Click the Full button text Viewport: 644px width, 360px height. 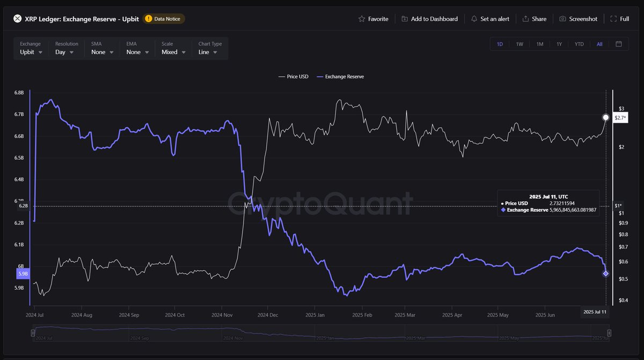tap(624, 19)
